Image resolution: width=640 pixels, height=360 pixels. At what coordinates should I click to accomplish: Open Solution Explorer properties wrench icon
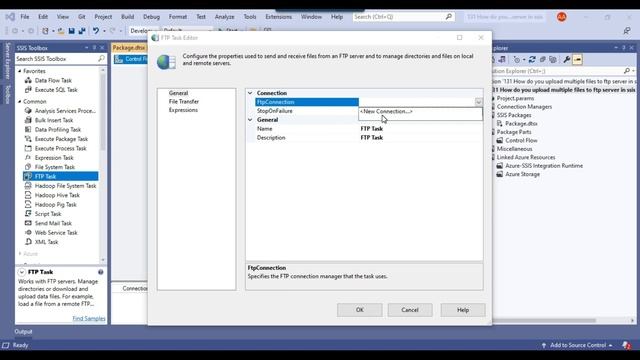pos(567,60)
